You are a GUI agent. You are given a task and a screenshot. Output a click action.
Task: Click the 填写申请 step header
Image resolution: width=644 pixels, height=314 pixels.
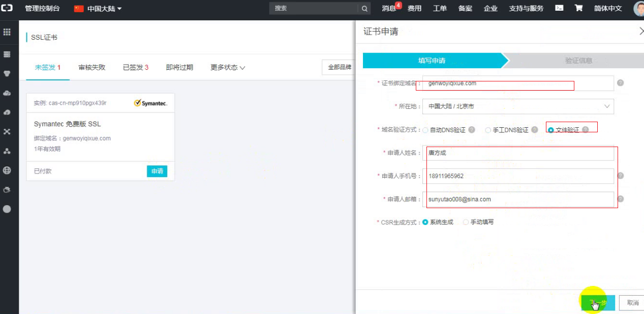[432, 60]
